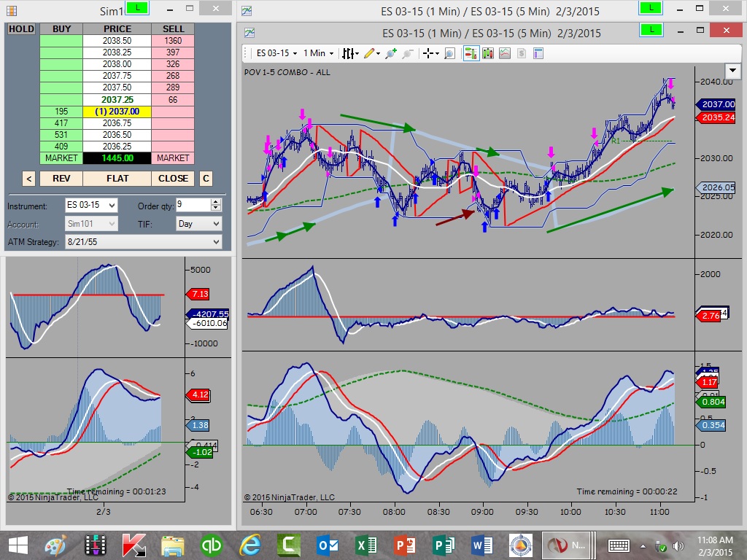747x560 pixels.
Task: Click buy cell 417 at 2036.75
Action: coord(61,122)
